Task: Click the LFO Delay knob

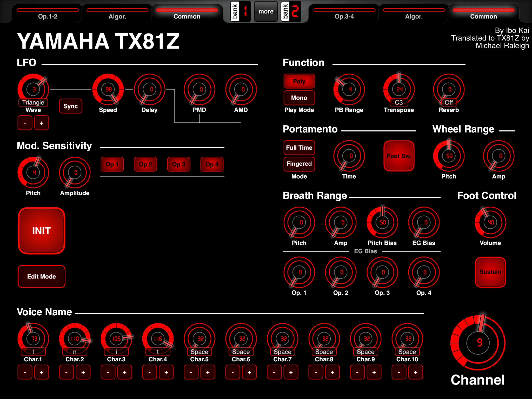Action: pos(150,89)
